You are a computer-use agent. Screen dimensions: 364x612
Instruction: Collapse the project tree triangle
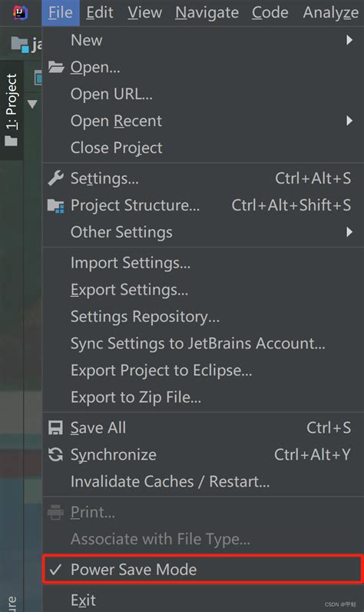[x=33, y=105]
